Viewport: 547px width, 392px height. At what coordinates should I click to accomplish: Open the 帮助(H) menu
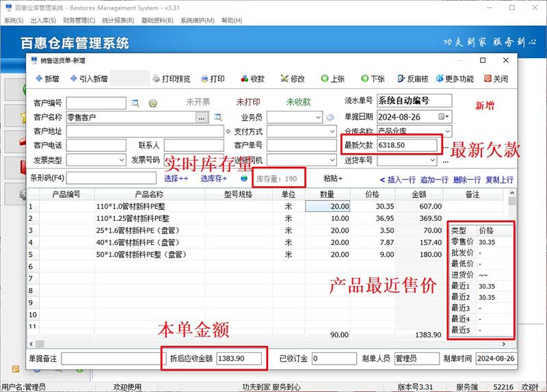pos(232,21)
